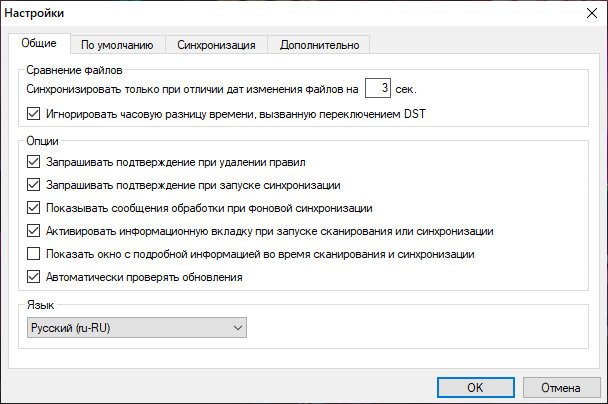Close the Настройки dialog with X
The image size is (608, 404).
click(587, 13)
